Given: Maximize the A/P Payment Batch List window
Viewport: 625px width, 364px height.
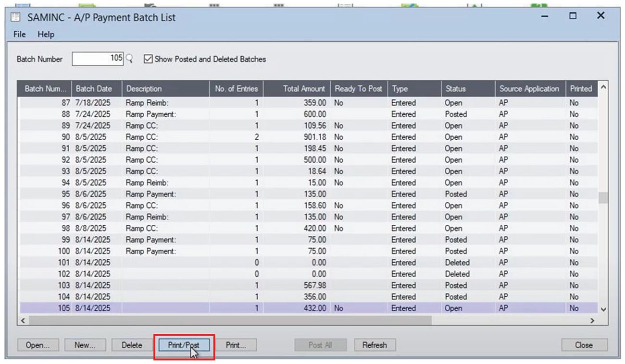Looking at the screenshot, I should [x=573, y=16].
